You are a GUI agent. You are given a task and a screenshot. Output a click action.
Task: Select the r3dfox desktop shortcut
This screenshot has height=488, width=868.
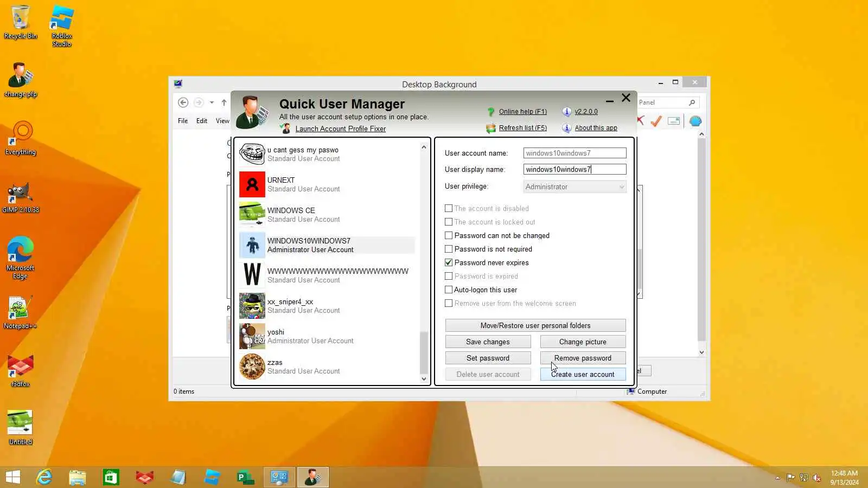coord(21,371)
